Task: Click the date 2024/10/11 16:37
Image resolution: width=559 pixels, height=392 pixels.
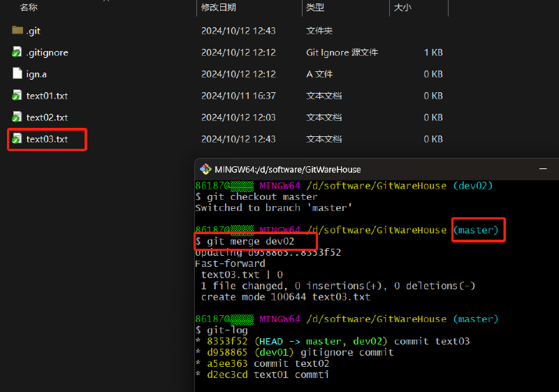Action: (238, 96)
